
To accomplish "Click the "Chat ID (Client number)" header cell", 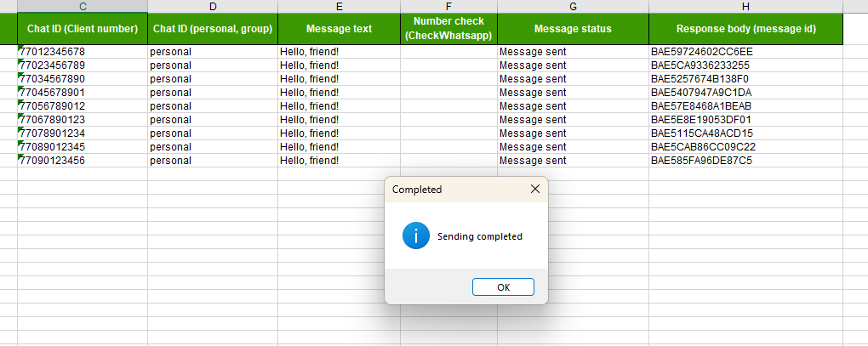I will (83, 29).
